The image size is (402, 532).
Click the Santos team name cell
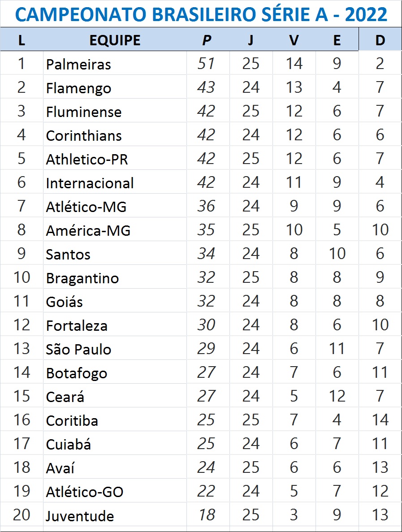pyautogui.click(x=115, y=254)
